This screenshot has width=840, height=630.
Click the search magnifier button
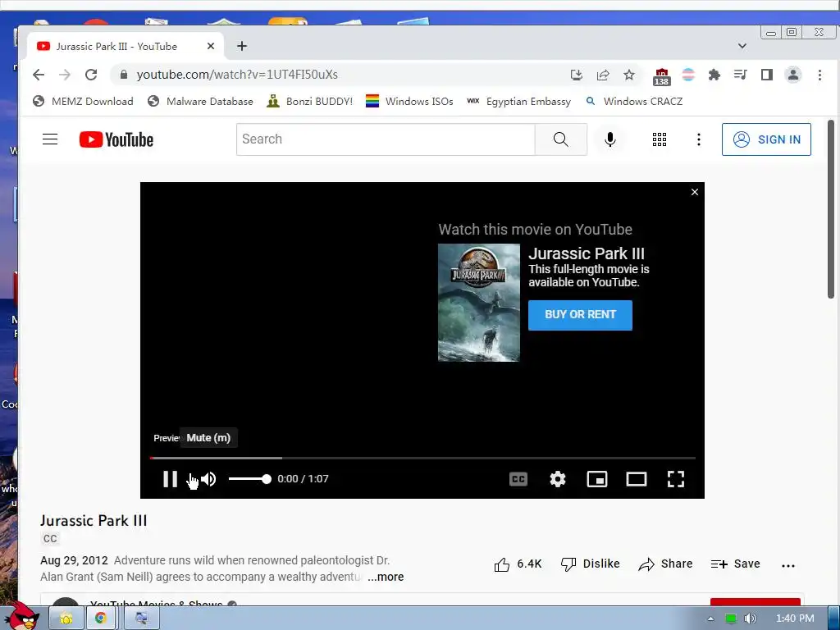[561, 139]
